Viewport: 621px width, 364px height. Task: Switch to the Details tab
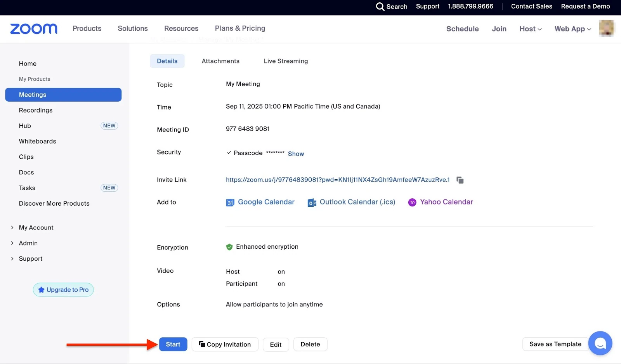(x=167, y=61)
